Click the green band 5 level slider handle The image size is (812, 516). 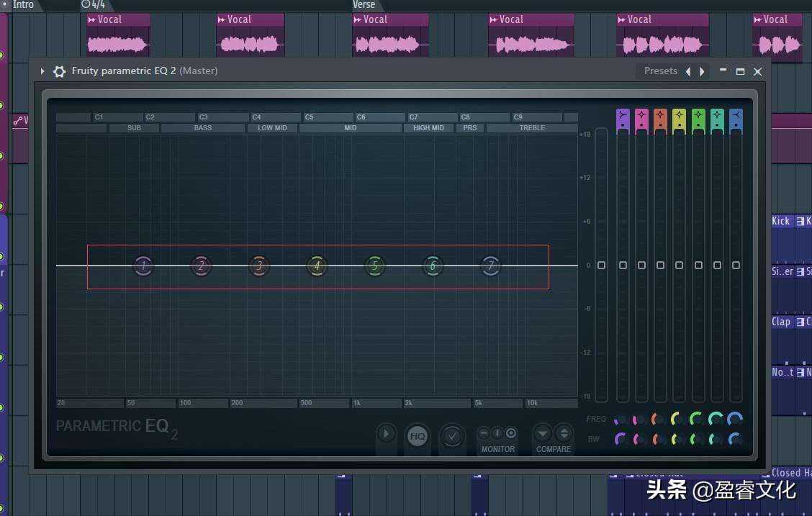698,266
